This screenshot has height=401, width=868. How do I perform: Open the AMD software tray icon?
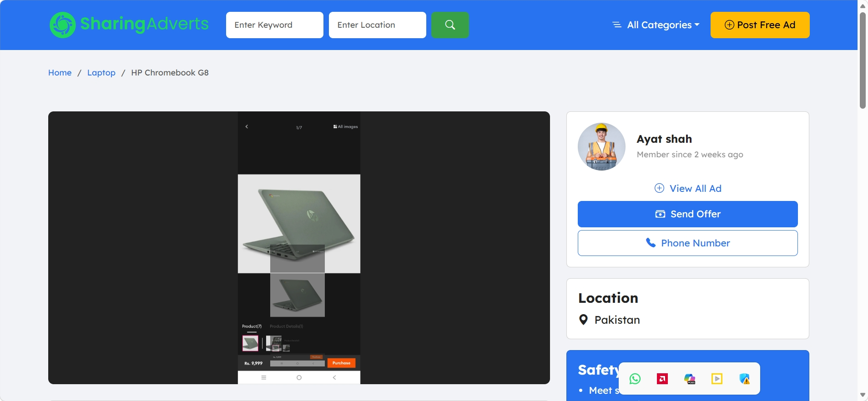662,379
